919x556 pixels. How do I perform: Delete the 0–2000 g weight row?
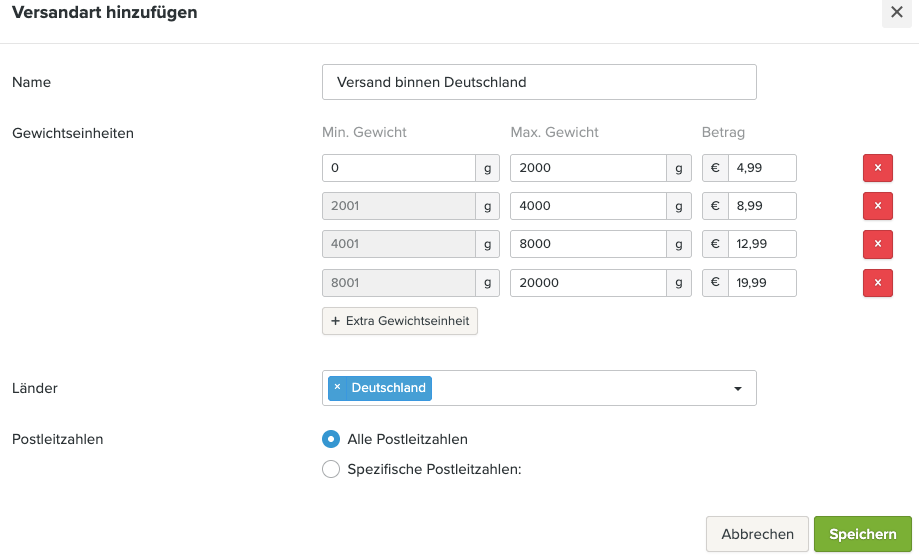pyautogui.click(x=877, y=168)
